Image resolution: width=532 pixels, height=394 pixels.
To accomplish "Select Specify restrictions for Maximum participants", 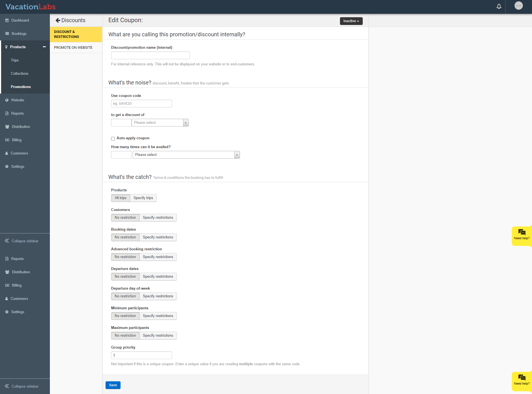I will point(158,336).
